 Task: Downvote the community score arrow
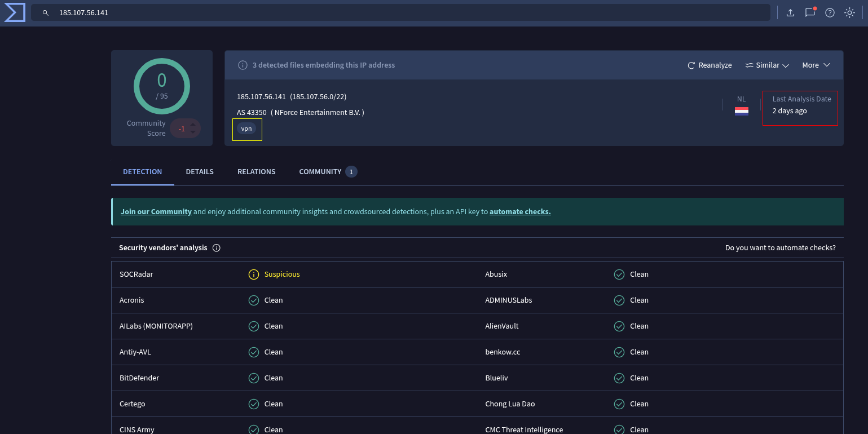[x=193, y=132]
